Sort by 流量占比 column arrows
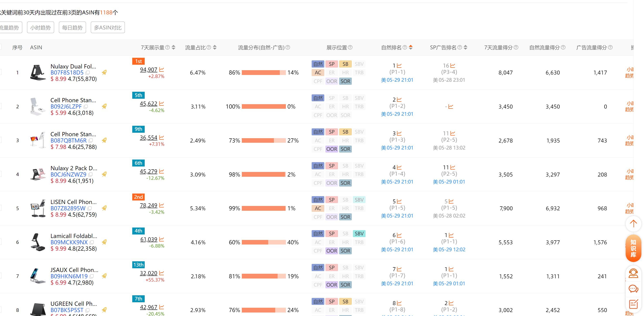Viewport: 644px width, 316px height. tap(215, 47)
